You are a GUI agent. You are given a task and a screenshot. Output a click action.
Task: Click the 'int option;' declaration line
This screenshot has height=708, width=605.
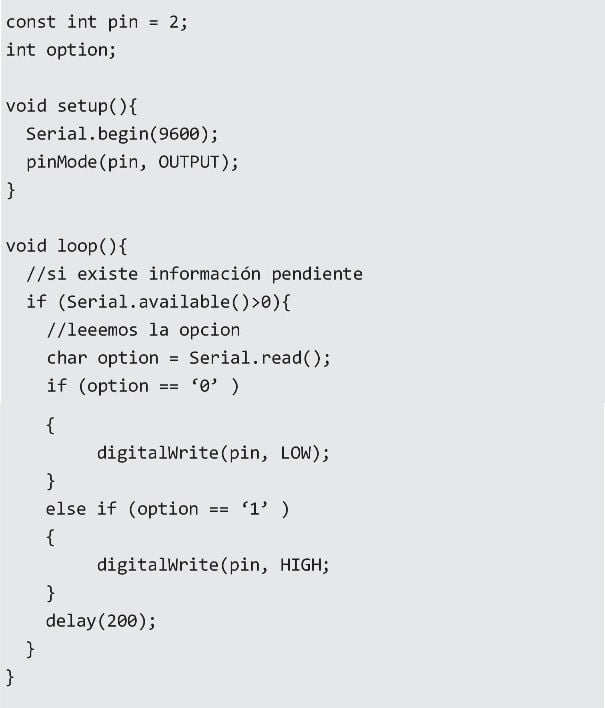click(x=61, y=50)
